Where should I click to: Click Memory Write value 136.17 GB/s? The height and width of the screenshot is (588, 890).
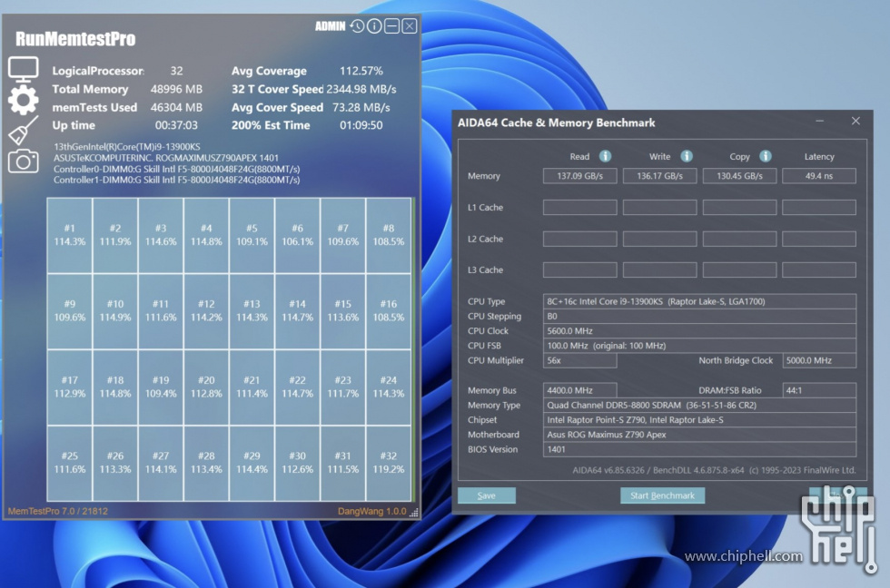[x=659, y=176]
